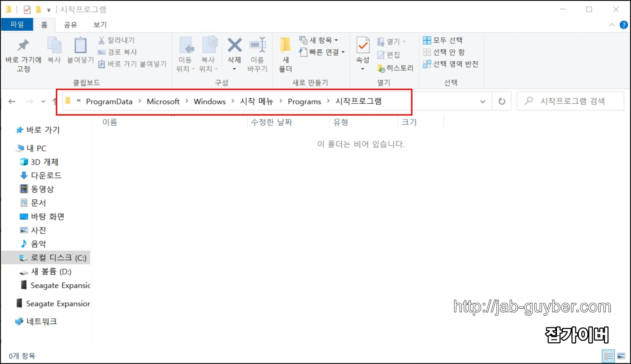Select the 잘라내기 (Cut) tool
This screenshot has width=631, height=364.
click(x=116, y=40)
